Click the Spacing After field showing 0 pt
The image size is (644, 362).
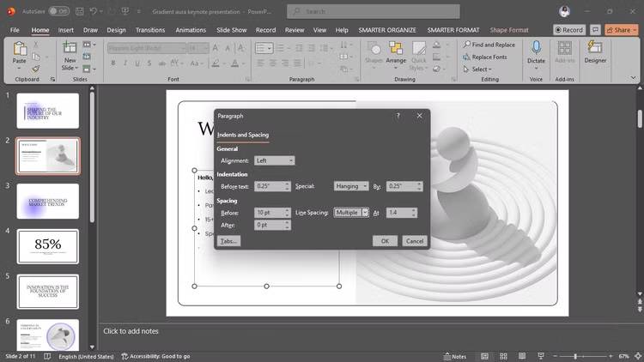coord(272,225)
